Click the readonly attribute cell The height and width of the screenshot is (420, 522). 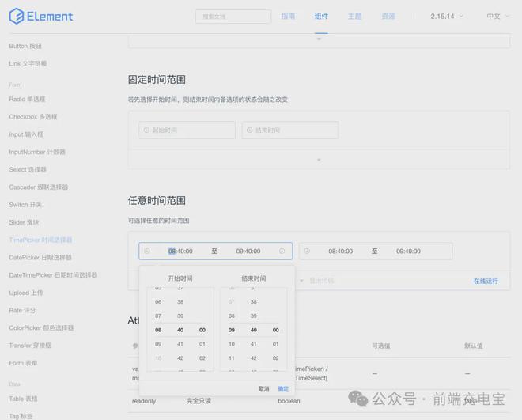pyautogui.click(x=144, y=401)
